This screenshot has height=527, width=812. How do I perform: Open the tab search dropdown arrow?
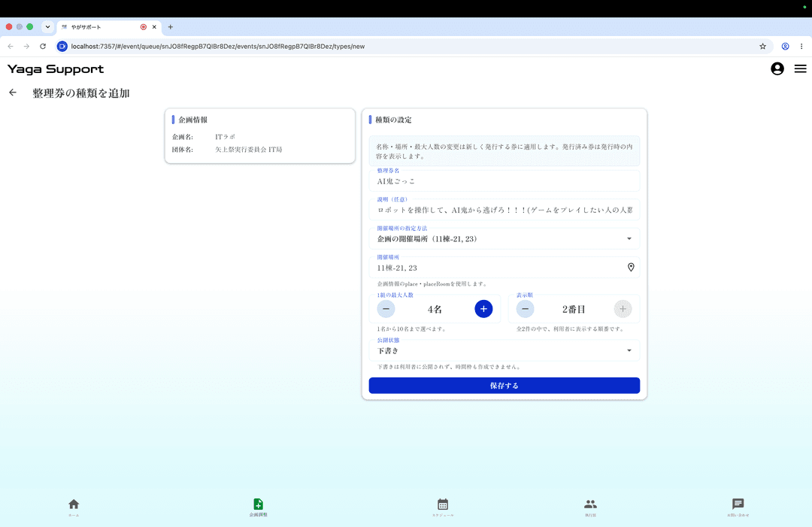[47, 27]
